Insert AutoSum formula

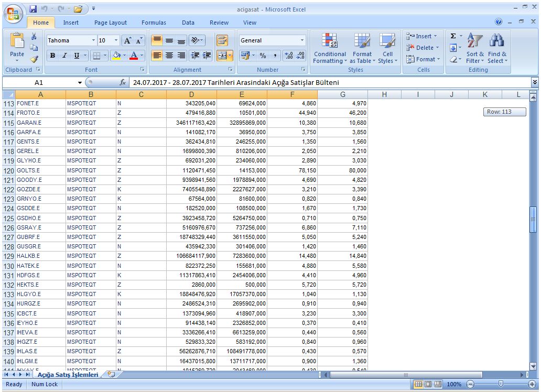click(453, 36)
